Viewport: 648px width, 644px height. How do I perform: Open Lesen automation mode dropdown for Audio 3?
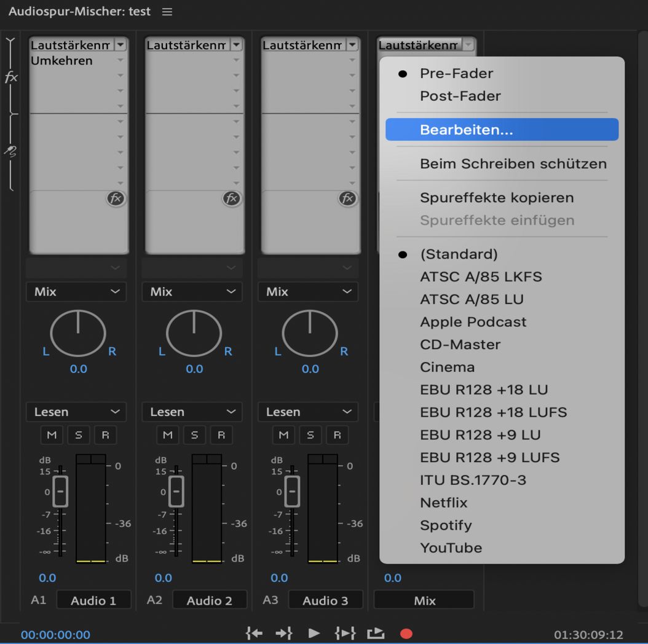308,412
